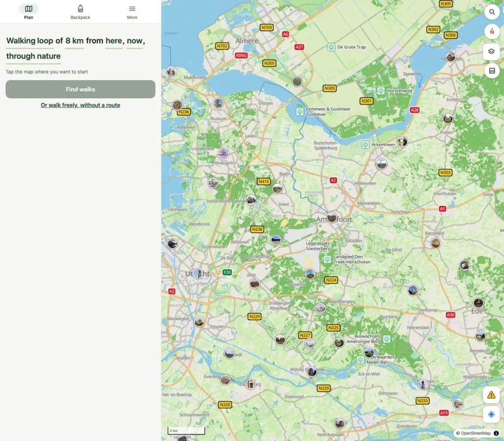
Task: Open the photo marker near Soest
Action: (278, 189)
